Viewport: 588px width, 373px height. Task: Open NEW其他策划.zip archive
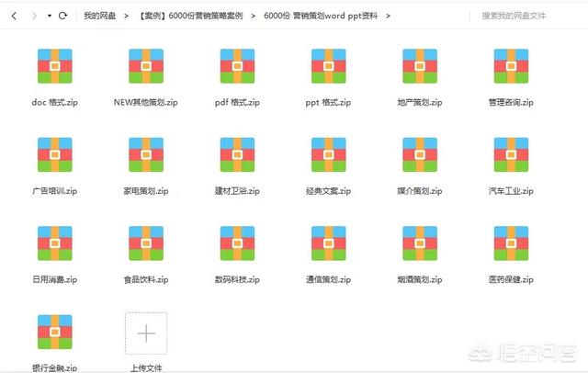click(x=146, y=66)
